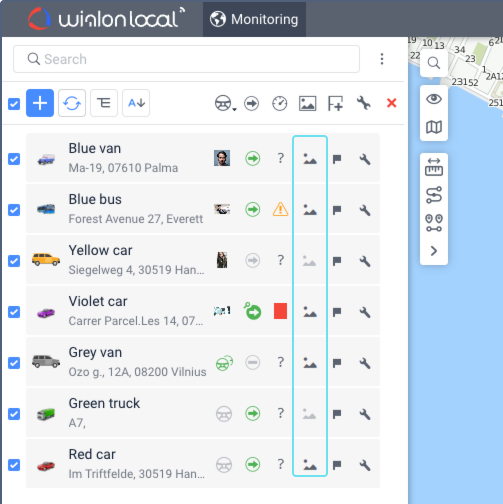Screen dimensions: 503x504
Task: Click the A-Z sort order icon
Action: click(x=136, y=103)
